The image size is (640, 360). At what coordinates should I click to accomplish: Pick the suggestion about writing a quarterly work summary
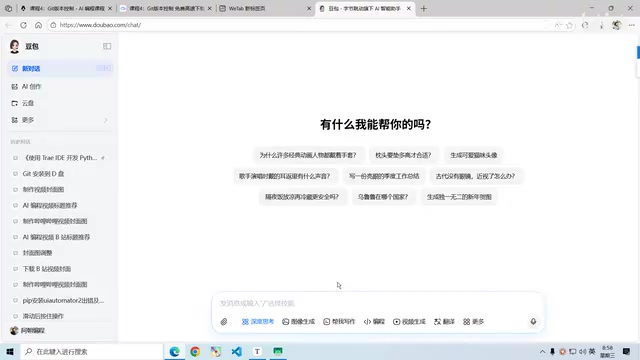384,176
